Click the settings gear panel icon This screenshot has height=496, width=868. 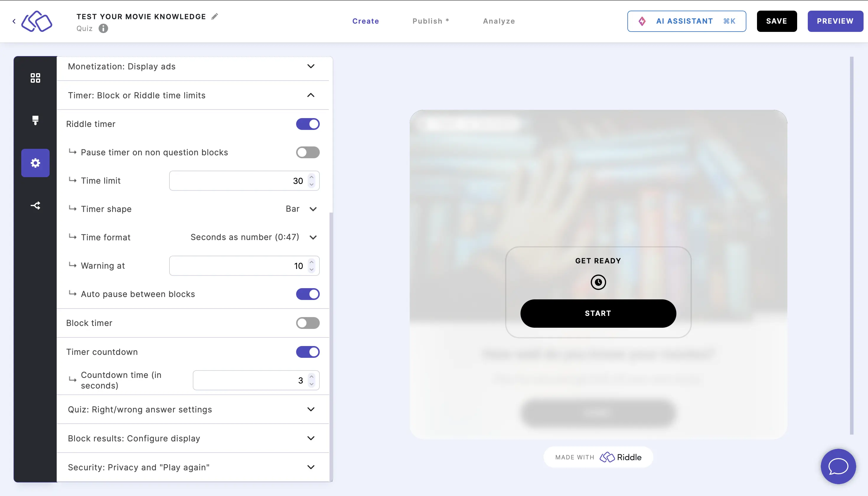pos(35,163)
